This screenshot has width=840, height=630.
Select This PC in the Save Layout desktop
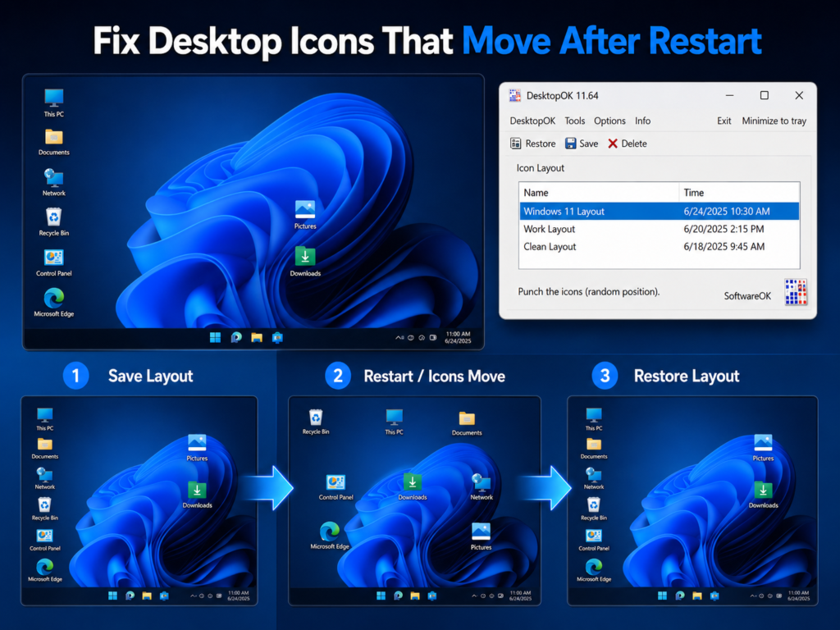click(x=45, y=419)
